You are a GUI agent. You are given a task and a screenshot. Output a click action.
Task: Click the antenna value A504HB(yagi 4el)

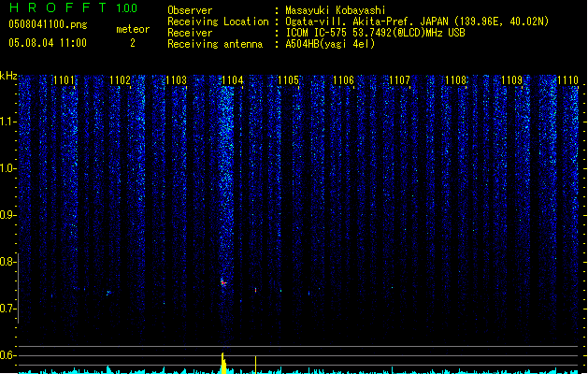pyautogui.click(x=330, y=44)
